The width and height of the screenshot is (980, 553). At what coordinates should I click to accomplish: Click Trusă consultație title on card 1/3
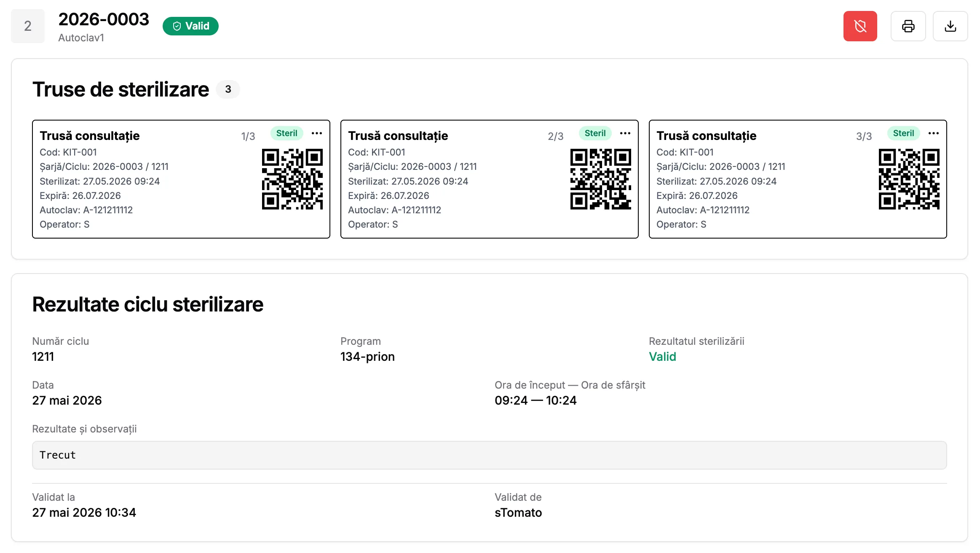[x=90, y=136]
